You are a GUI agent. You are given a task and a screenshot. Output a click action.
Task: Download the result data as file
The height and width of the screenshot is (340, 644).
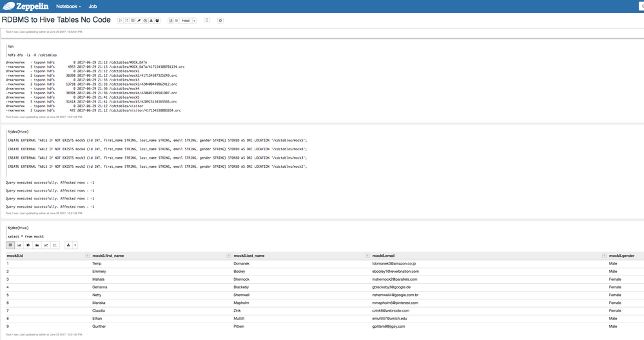[x=68, y=245]
